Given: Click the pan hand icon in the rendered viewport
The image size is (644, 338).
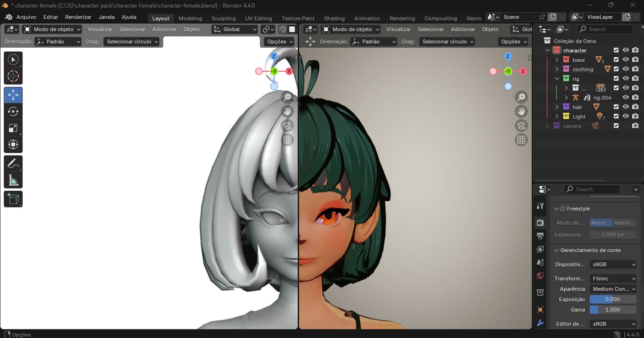Looking at the screenshot, I should coord(521,112).
